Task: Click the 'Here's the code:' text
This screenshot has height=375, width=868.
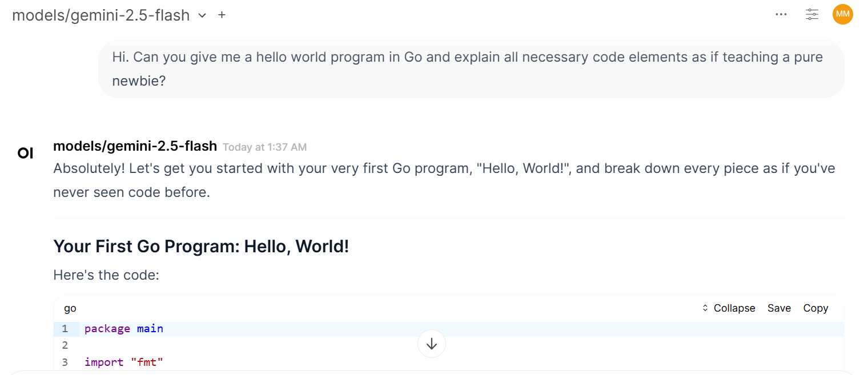Action: coord(106,275)
